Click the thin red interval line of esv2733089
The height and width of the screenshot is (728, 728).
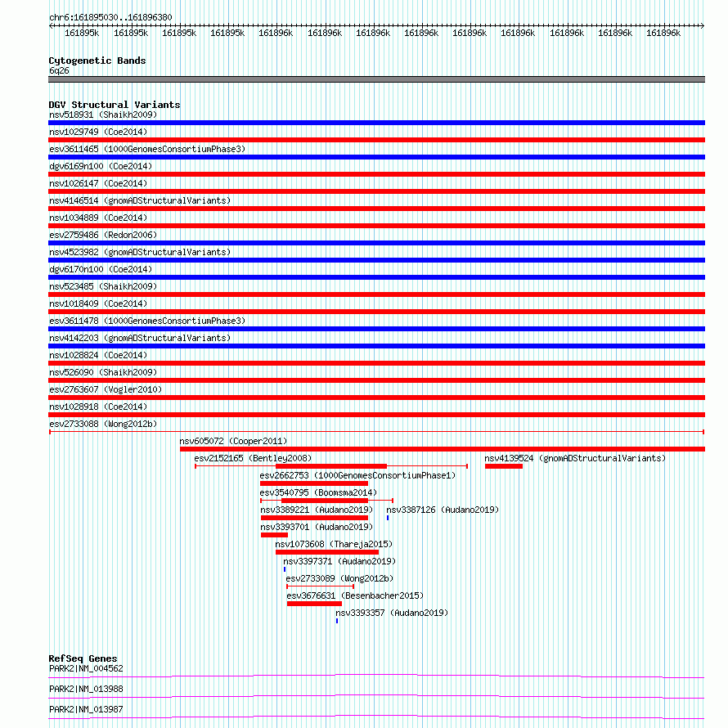[x=321, y=586]
